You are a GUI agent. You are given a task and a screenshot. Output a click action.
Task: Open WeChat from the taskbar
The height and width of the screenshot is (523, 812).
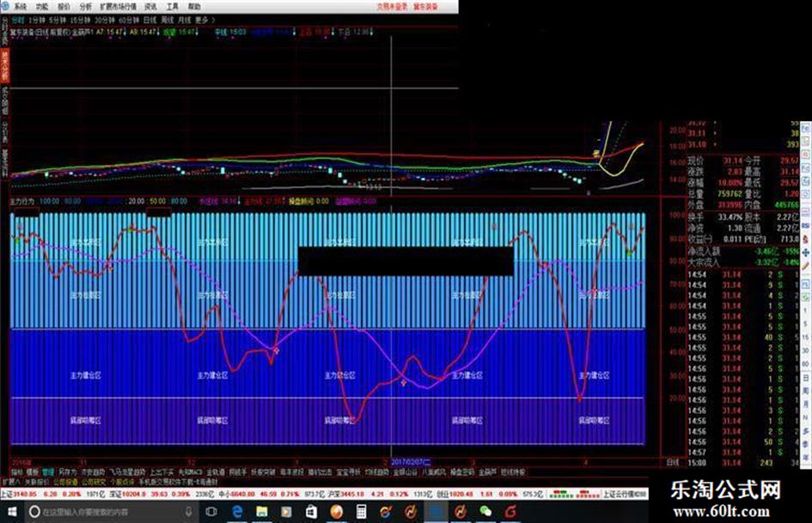485,512
